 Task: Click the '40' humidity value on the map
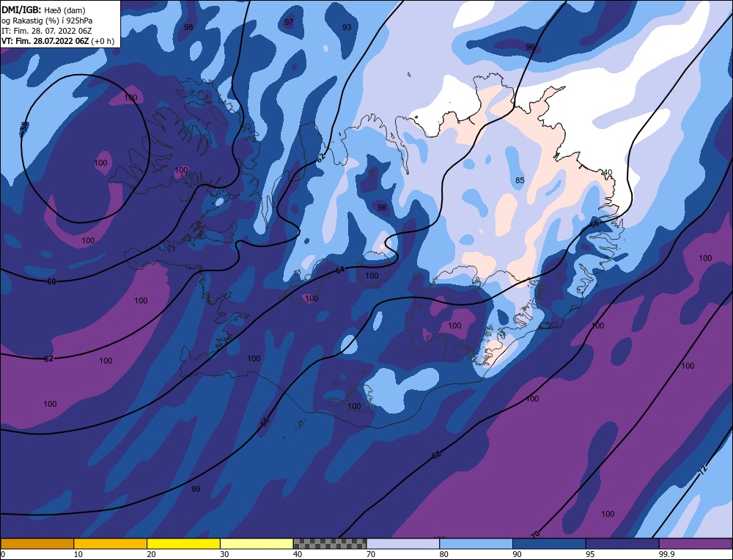click(607, 172)
